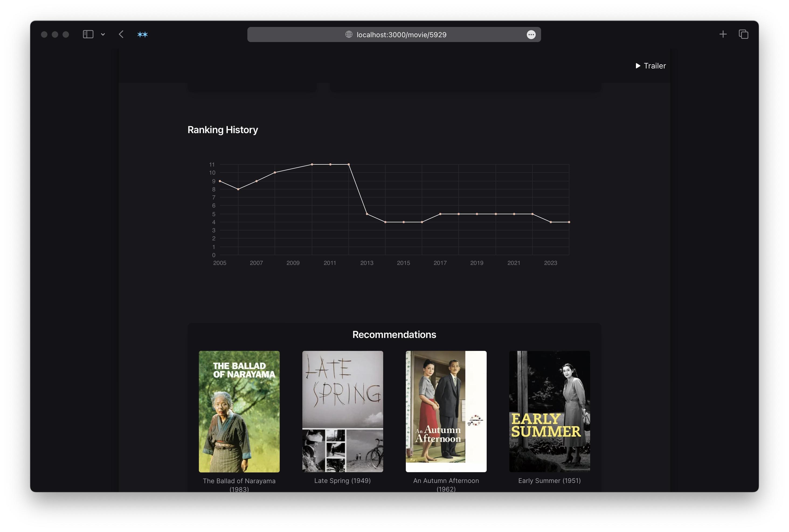Click the '11' y-axis label
Image resolution: width=789 pixels, height=532 pixels.
[212, 165]
